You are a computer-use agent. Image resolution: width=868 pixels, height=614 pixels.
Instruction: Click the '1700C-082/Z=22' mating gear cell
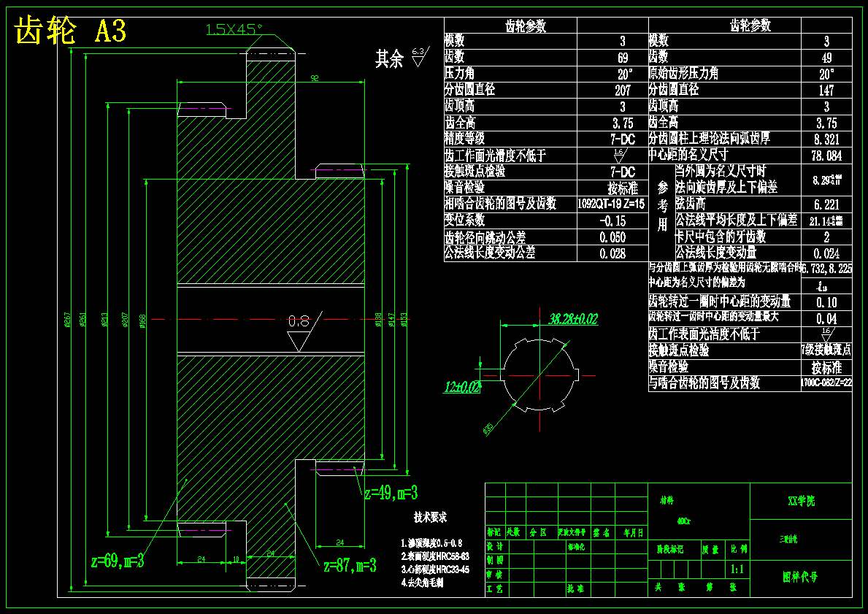[x=826, y=383]
